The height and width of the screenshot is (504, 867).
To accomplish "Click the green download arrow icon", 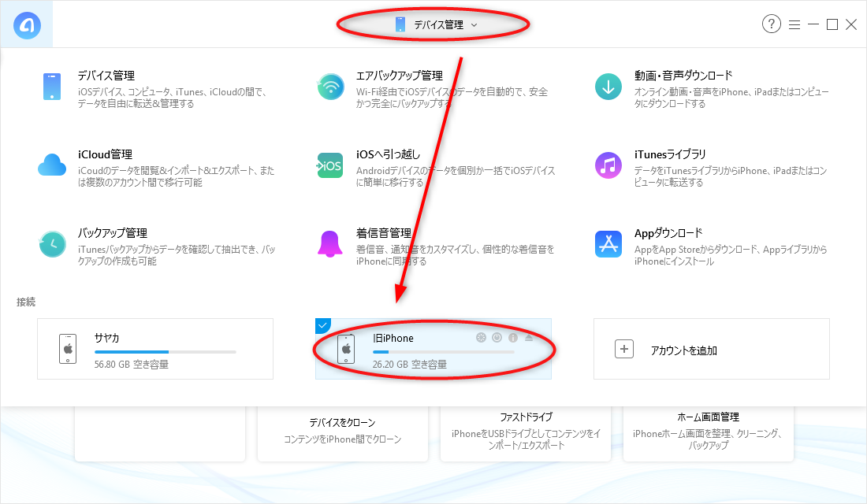I will coord(608,87).
